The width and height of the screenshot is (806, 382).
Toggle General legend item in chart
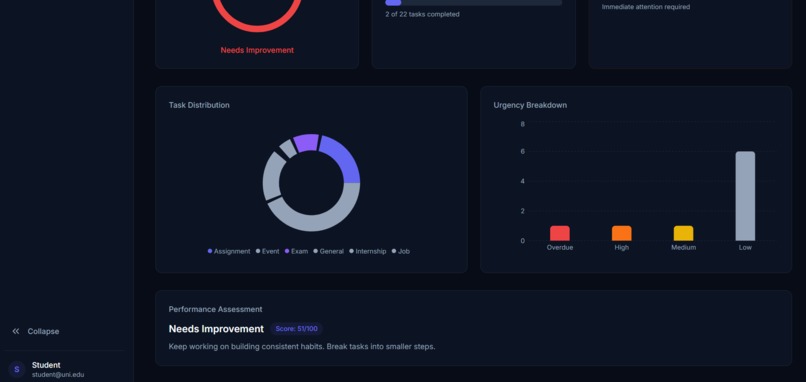coord(328,251)
